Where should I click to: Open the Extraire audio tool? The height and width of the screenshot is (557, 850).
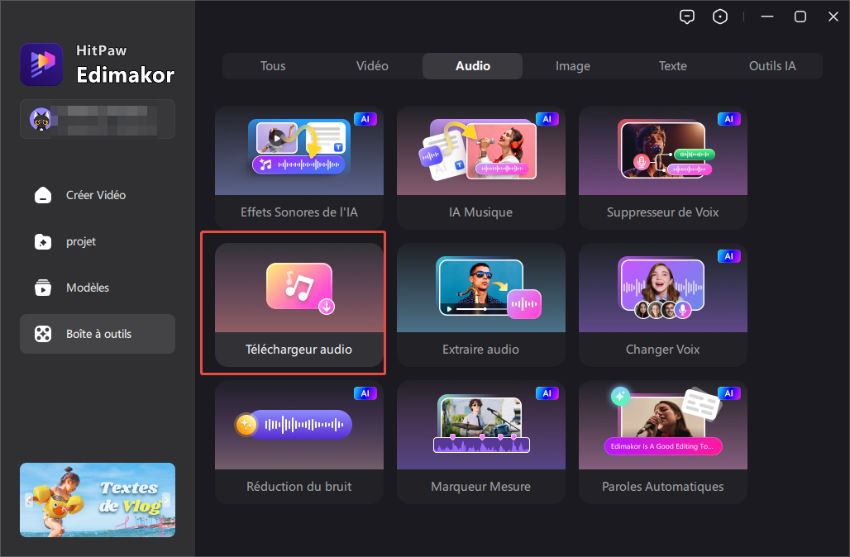click(x=481, y=304)
